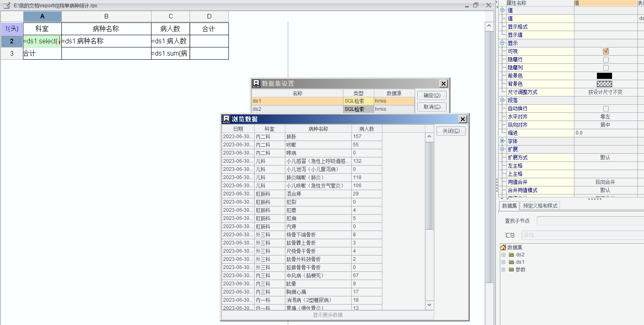Click the 浏览数据 scrollbar up arrow
The image size is (644, 325).
(x=429, y=137)
